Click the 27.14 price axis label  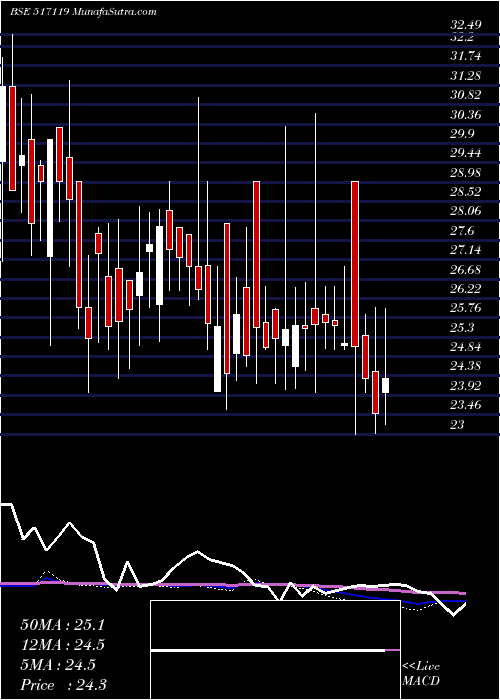point(466,250)
